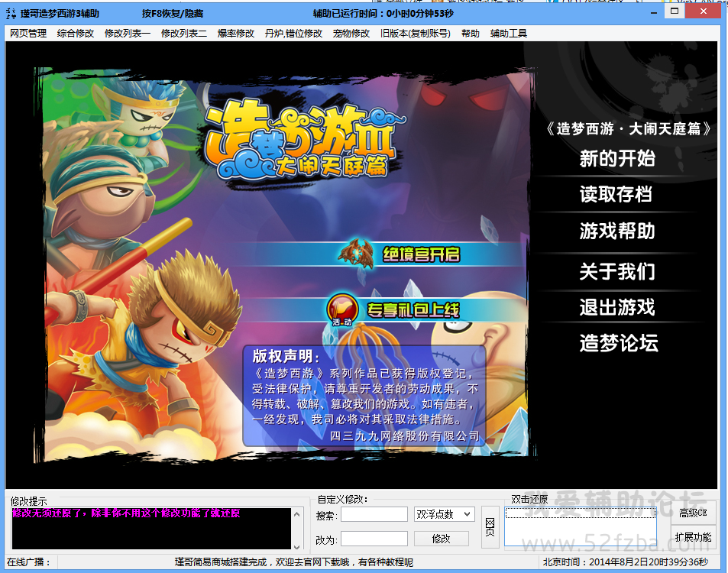
Task: Click the 活动 round badge icon
Action: (343, 309)
